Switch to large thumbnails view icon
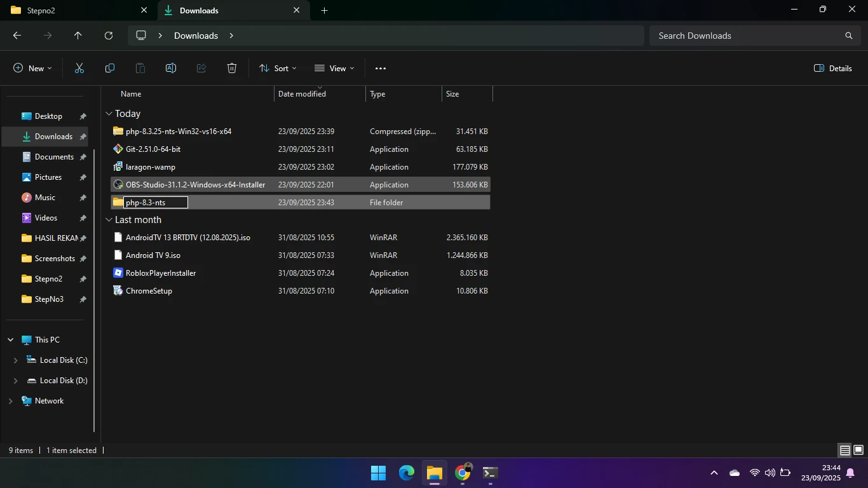Image resolution: width=868 pixels, height=488 pixels. coord(858,450)
